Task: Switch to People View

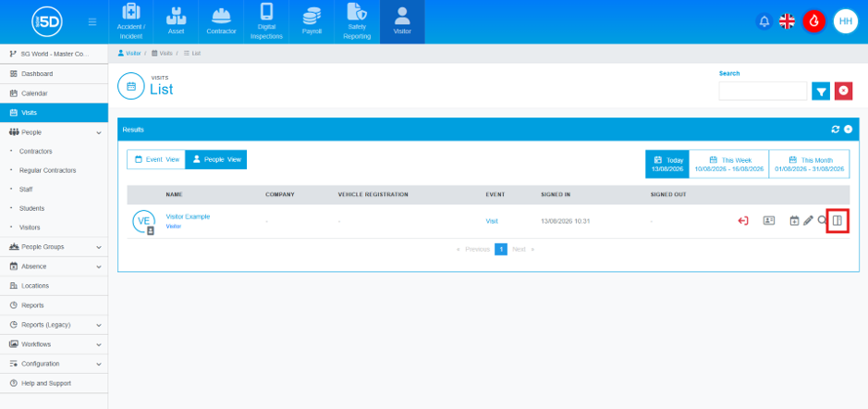Action: (216, 159)
